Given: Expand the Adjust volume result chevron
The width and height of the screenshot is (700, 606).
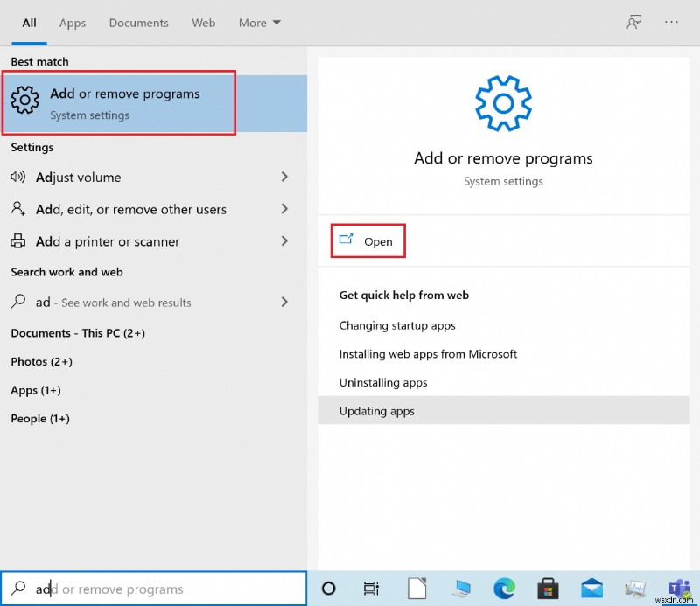Looking at the screenshot, I should point(284,177).
